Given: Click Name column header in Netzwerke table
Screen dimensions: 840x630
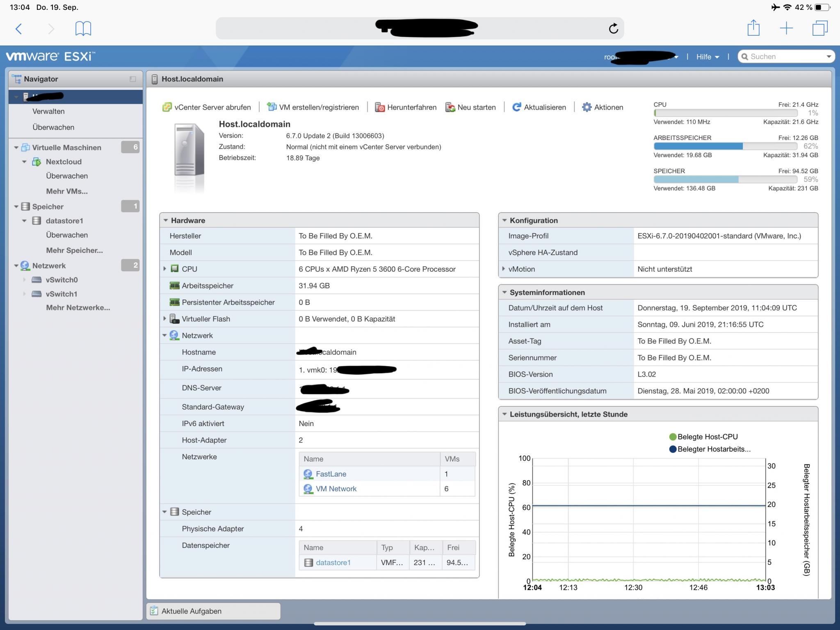Looking at the screenshot, I should [x=370, y=459].
